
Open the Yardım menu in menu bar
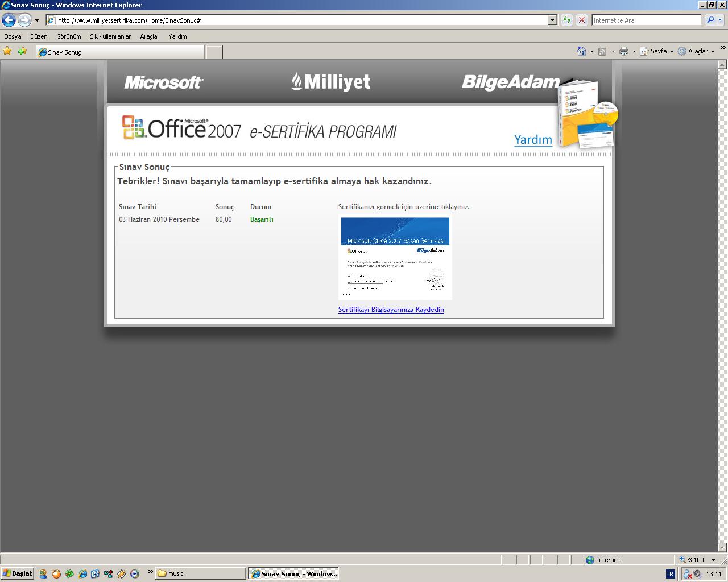click(x=177, y=36)
